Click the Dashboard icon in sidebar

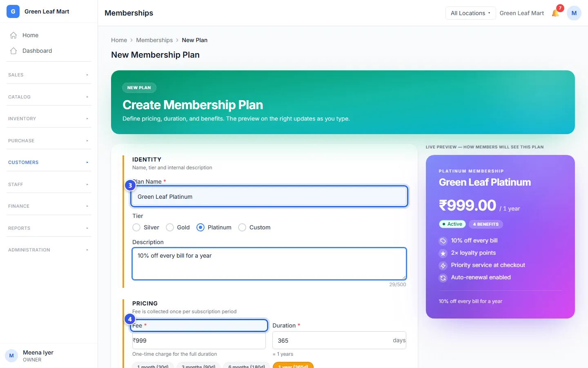click(13, 51)
